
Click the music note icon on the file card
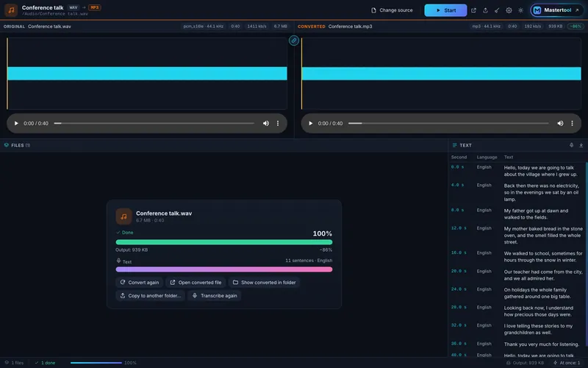(123, 216)
